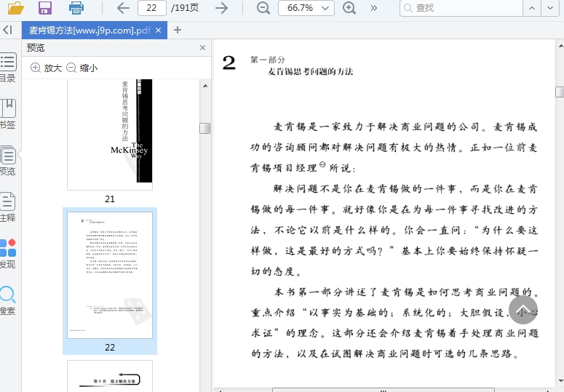The image size is (564, 392).
Task: Click the footnote marker after 项目经理
Action: (322, 164)
